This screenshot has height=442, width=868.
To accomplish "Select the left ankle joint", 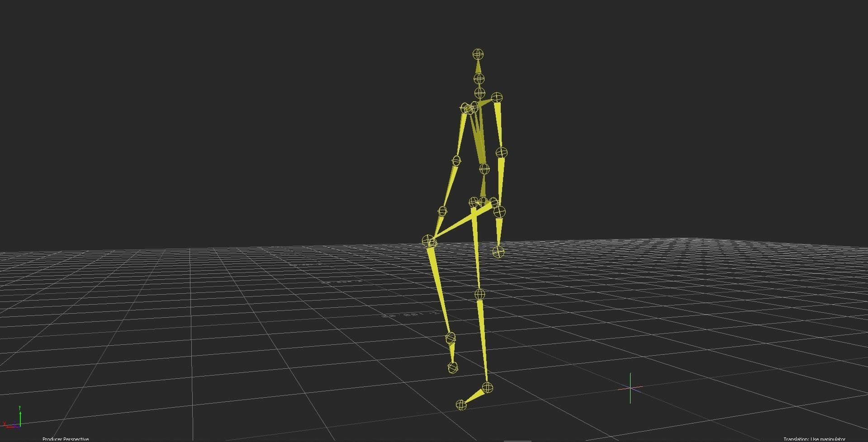I will pos(451,338).
